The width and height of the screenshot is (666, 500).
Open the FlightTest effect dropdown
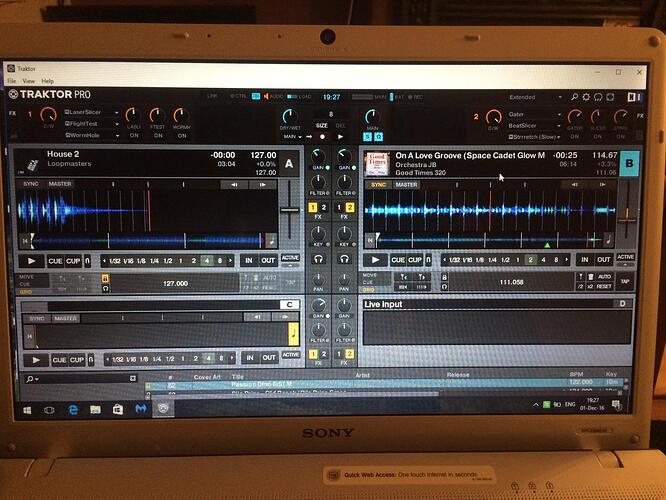click(x=116, y=124)
